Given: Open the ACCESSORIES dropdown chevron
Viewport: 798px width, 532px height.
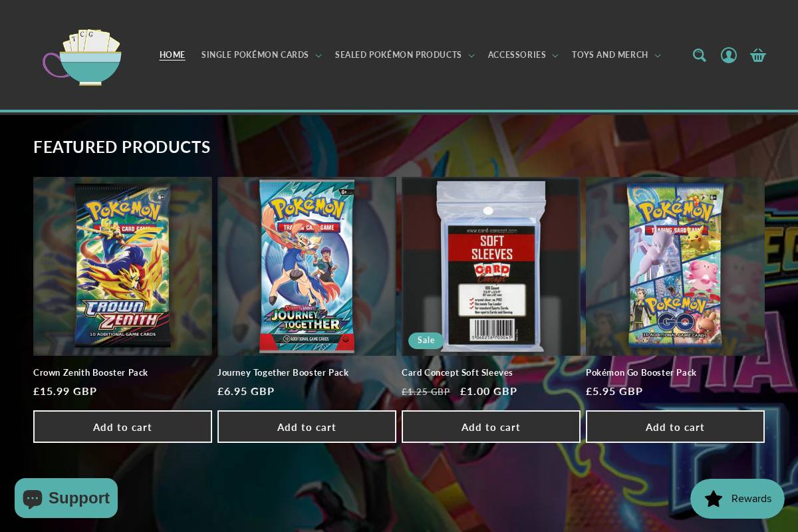Looking at the screenshot, I should pos(555,56).
